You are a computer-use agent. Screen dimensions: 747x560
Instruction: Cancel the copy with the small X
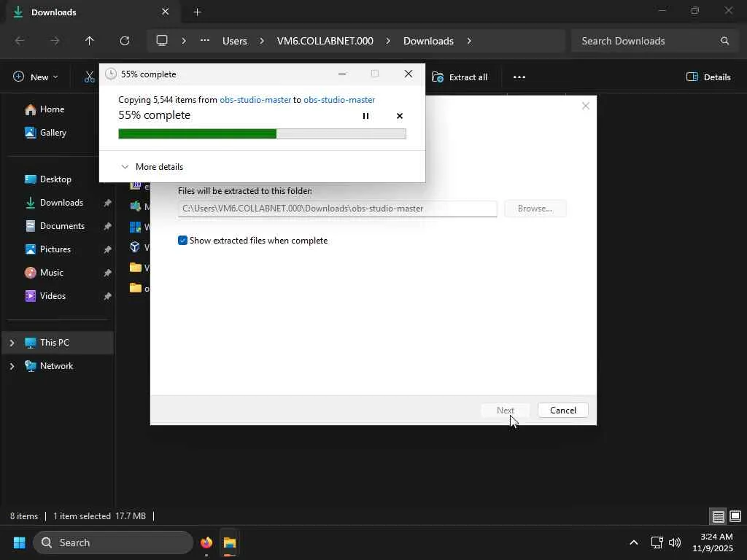pyautogui.click(x=399, y=116)
